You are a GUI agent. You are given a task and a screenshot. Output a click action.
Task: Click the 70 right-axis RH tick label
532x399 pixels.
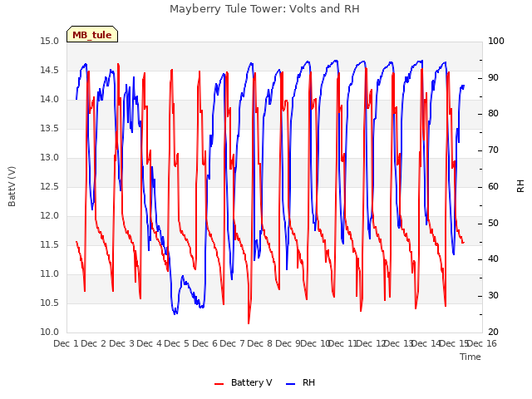click(493, 150)
